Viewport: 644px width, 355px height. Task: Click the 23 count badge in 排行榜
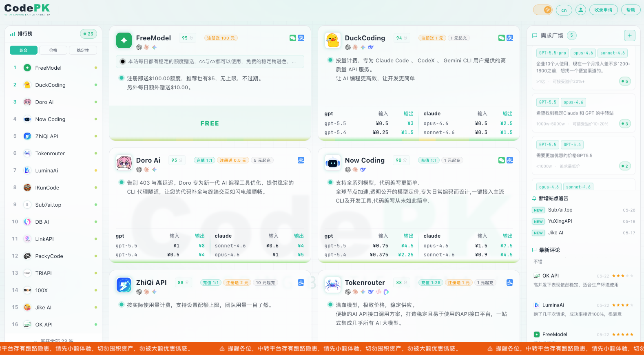(88, 34)
